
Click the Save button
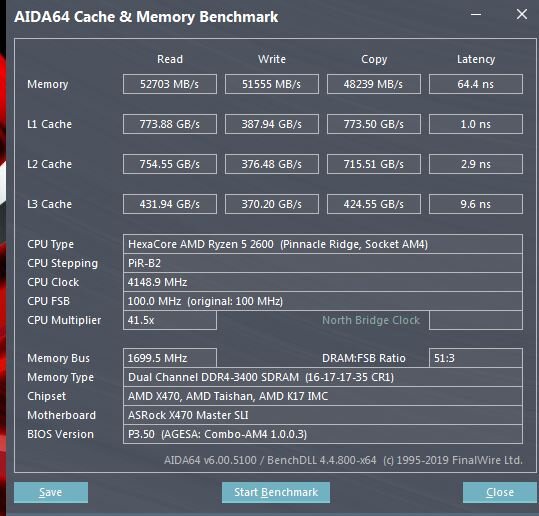(51, 492)
